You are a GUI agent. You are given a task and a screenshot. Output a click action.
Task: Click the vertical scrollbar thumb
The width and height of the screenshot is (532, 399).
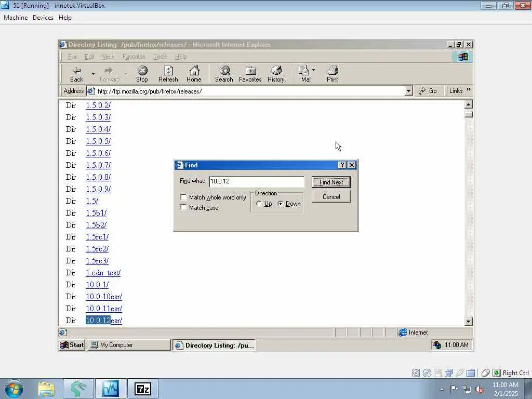469,114
